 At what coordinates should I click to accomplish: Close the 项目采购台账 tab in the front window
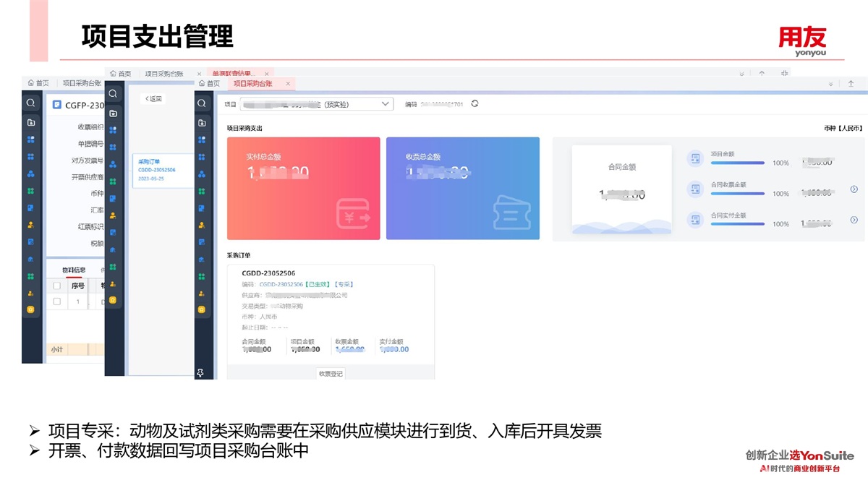tap(288, 84)
